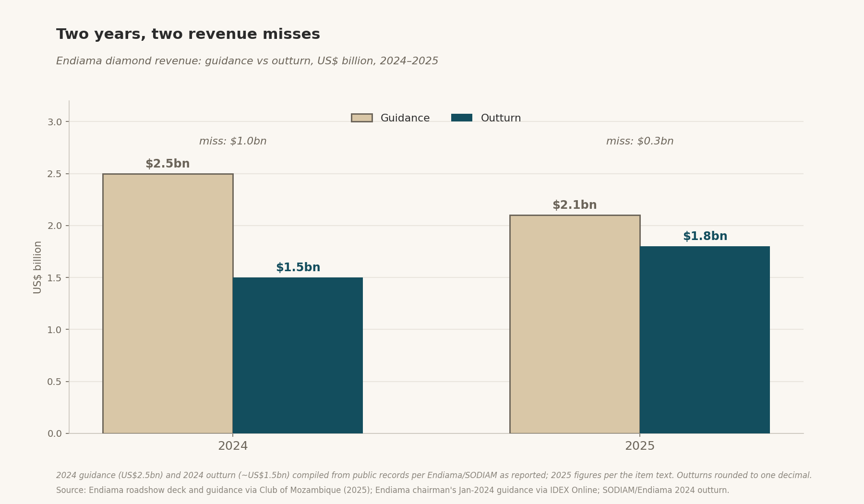Click the 0.5 y-axis tick label
The height and width of the screenshot is (504, 864).
(x=55, y=382)
